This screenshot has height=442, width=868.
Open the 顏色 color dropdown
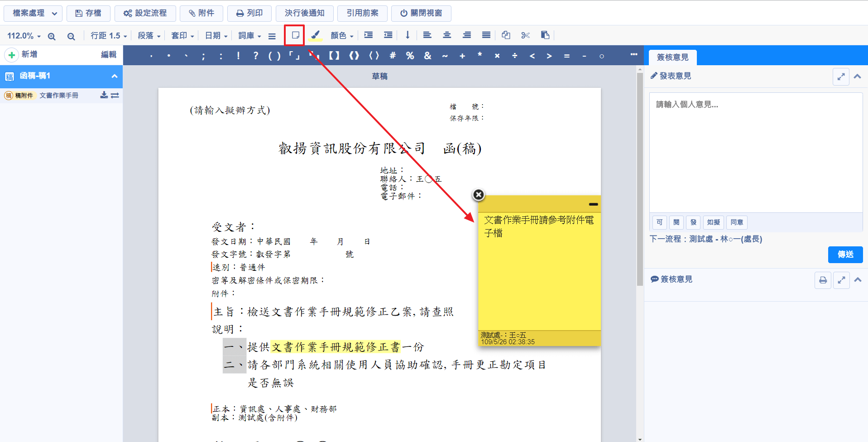(x=342, y=36)
